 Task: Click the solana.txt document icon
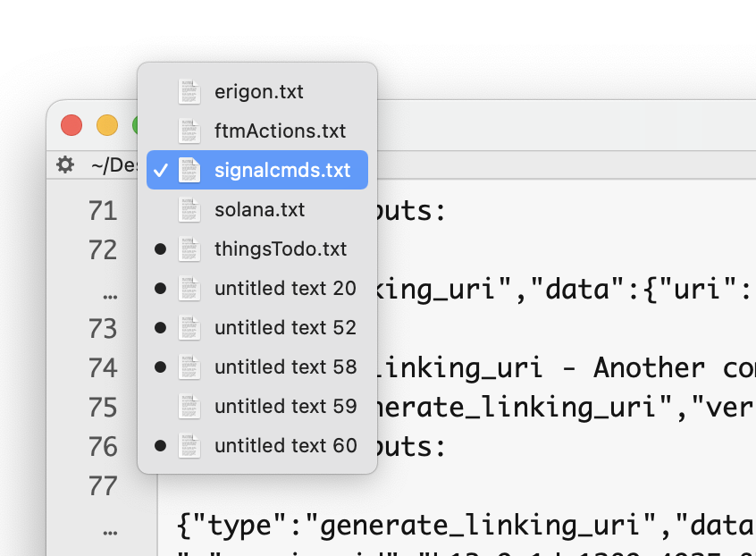(189, 210)
